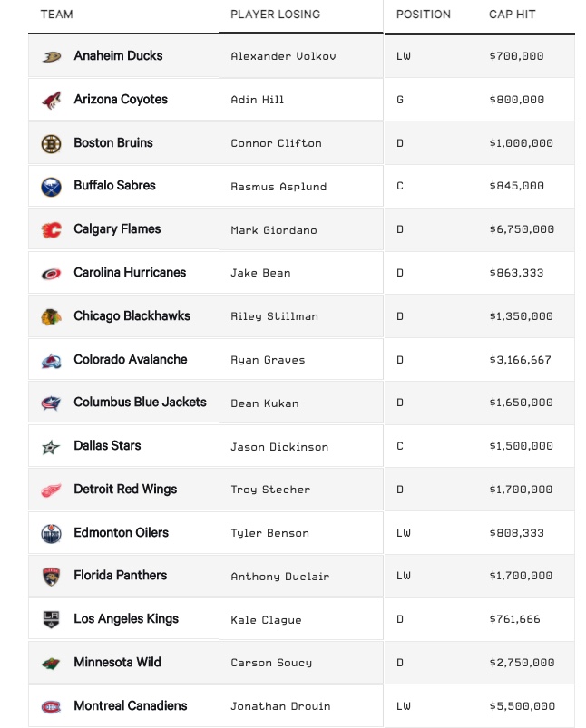Click the POSITION column header

click(424, 15)
